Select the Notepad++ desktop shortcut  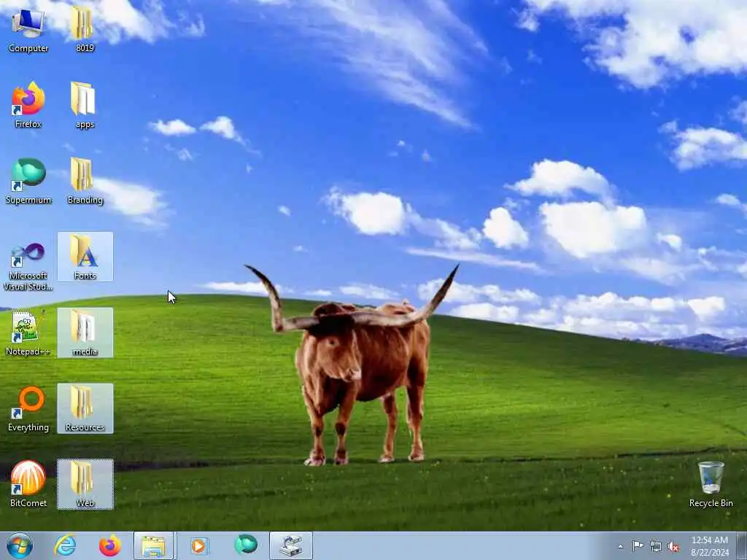28,332
